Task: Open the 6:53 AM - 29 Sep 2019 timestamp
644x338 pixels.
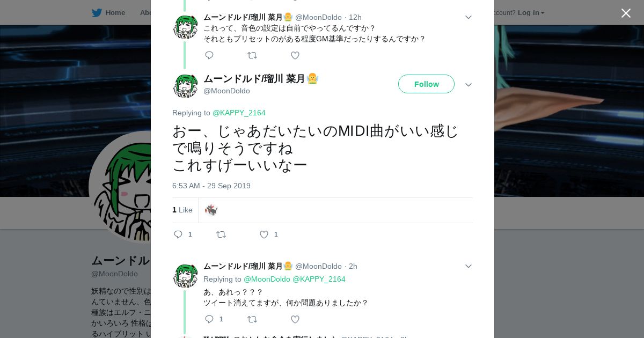Action: (x=211, y=186)
